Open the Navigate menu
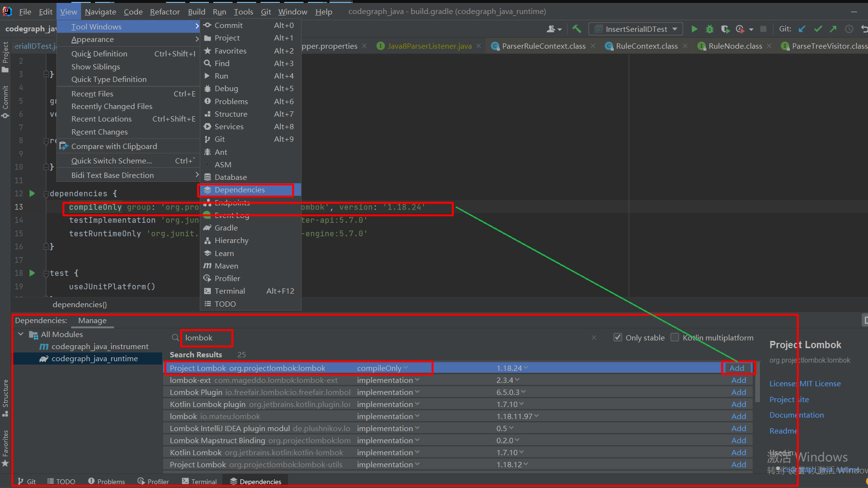 [100, 11]
